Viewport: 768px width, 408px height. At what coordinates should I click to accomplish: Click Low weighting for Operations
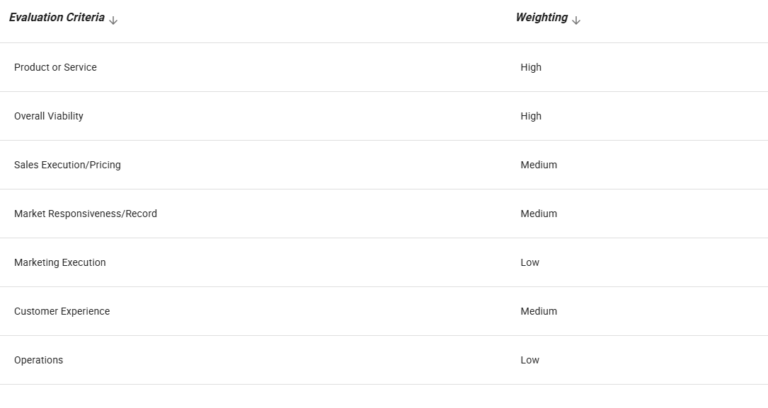530,360
